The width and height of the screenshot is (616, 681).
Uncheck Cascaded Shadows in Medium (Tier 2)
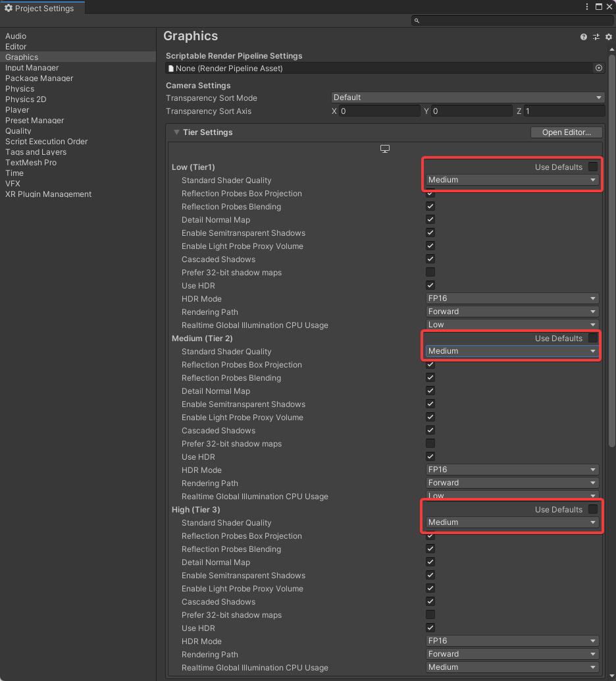tap(430, 430)
